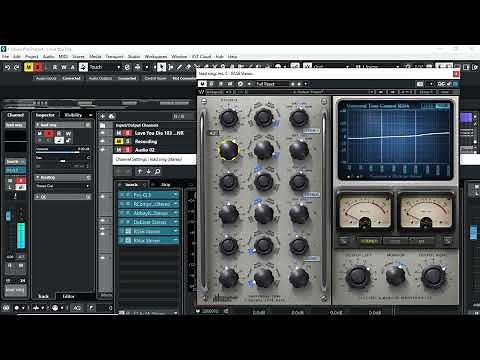
Task: Click the move-up arrow in Channel Settings
Action: click(x=140, y=171)
